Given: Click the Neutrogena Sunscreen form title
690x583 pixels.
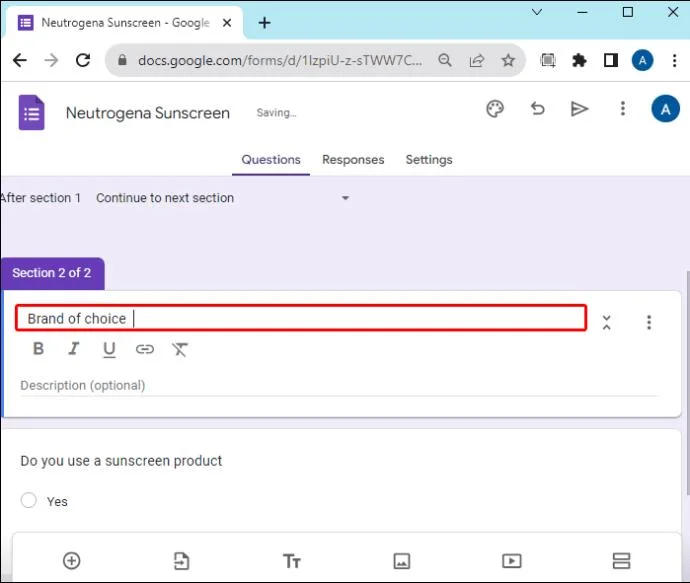Looking at the screenshot, I should (x=147, y=113).
